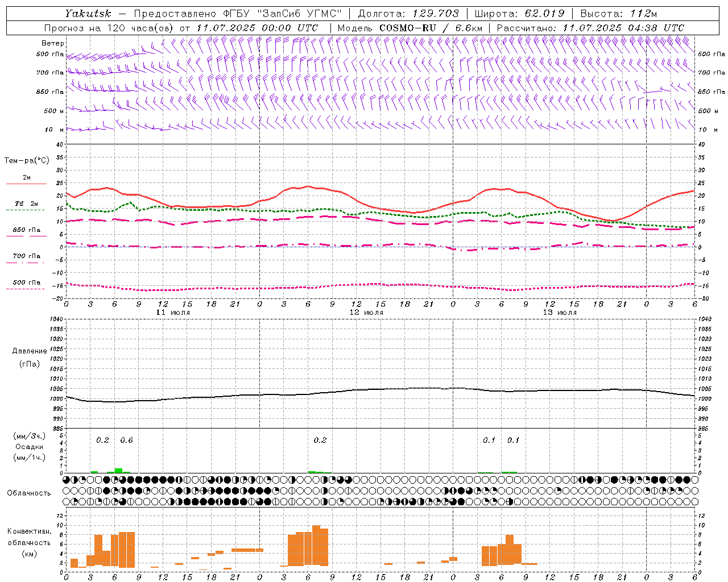Click the (мм/3ч.) precipitation unit label
Image resolution: width=728 pixels, height=582 pixels.
(x=30, y=436)
